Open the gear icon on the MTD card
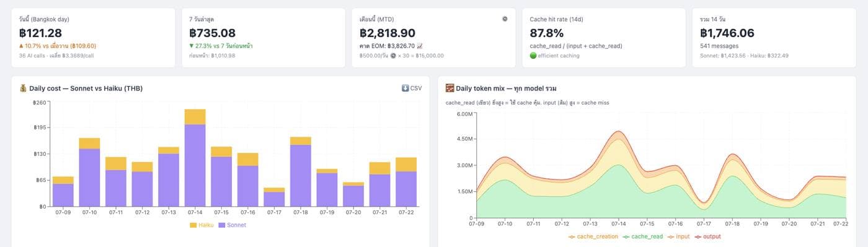This screenshot has height=247, width=868. (505, 19)
